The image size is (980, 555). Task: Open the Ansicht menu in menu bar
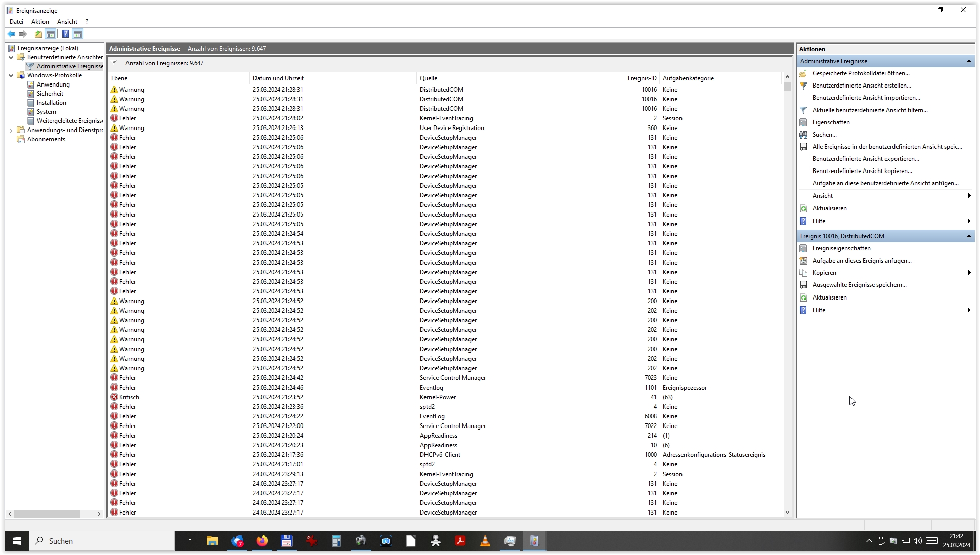click(x=67, y=22)
